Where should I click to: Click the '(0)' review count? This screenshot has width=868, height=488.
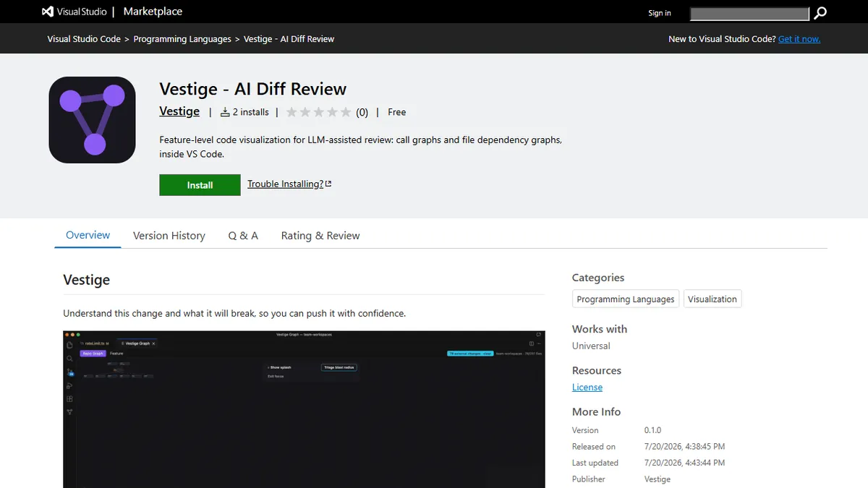[362, 112]
